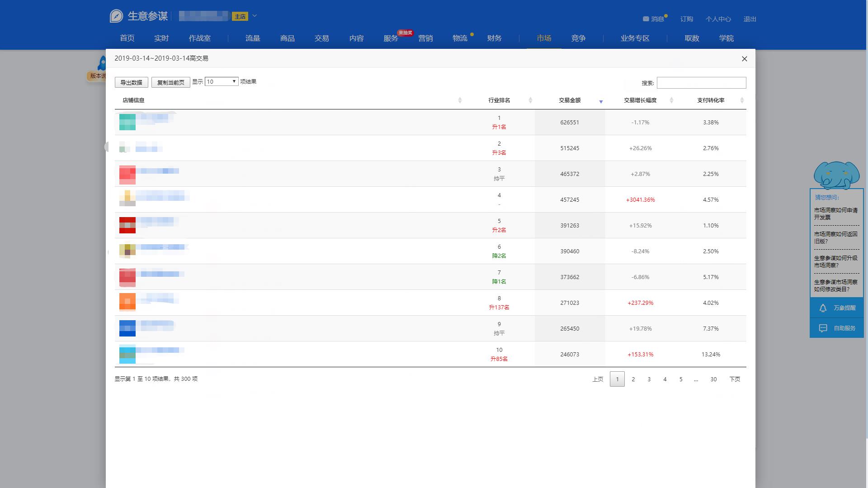Open the rank 1 shop thumbnail
The image size is (868, 488).
click(127, 122)
